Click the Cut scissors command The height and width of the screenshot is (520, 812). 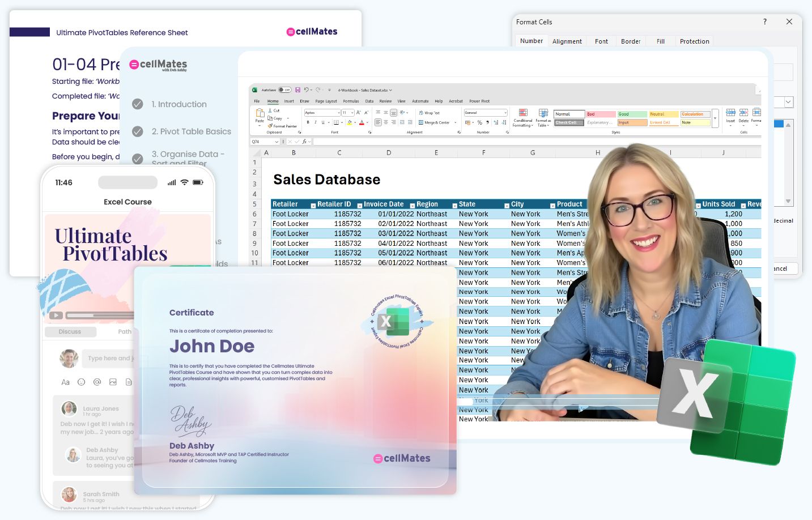coord(274,110)
